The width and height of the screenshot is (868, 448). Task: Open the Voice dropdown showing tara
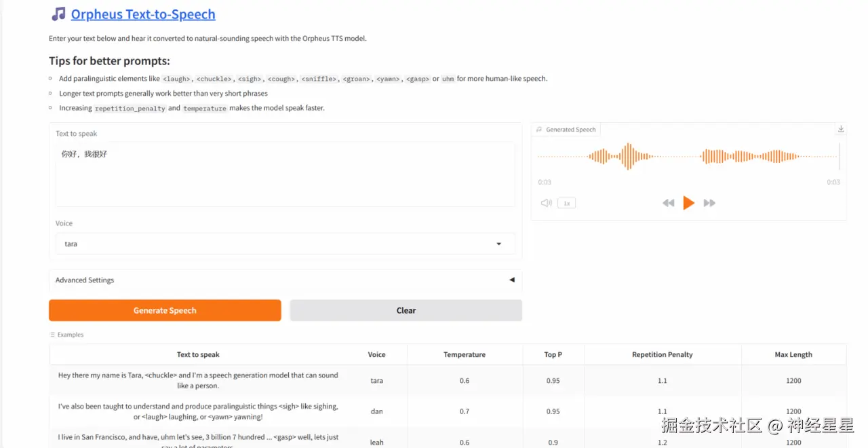(x=285, y=244)
